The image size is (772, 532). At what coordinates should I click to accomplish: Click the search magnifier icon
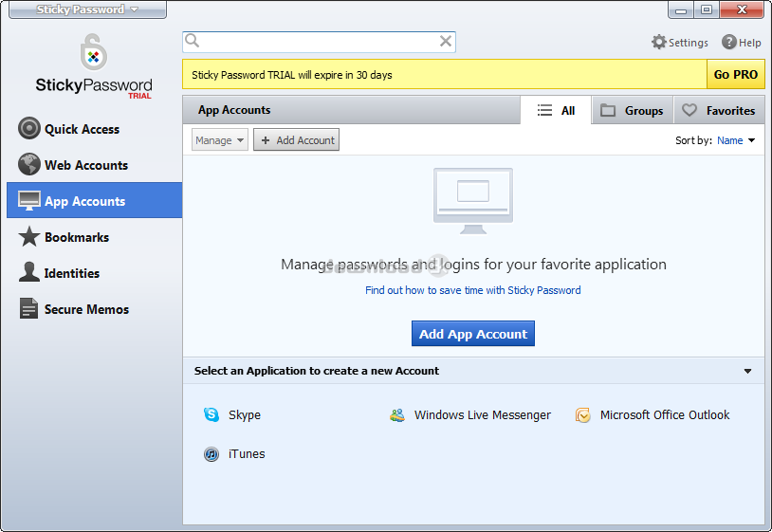192,41
